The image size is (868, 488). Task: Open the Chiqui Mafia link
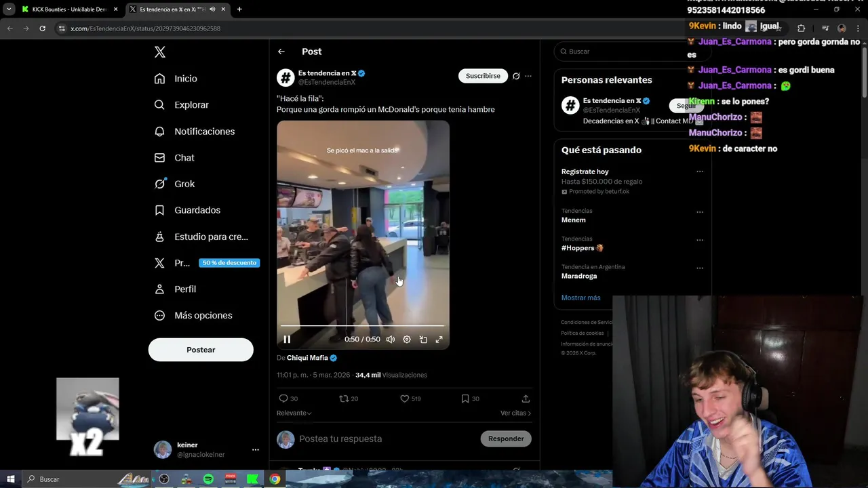click(x=307, y=358)
